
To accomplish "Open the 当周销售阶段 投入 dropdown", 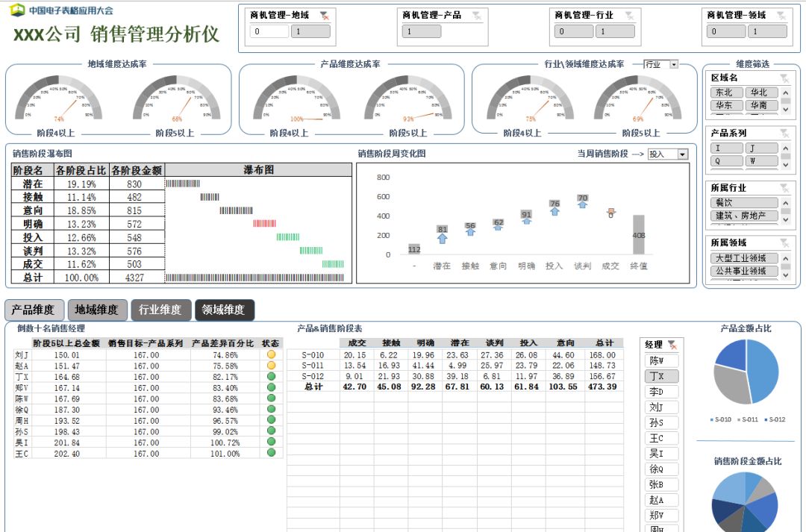I will (683, 154).
